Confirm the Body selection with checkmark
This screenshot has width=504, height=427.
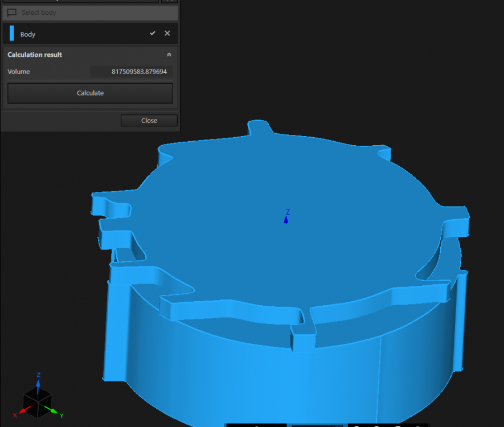[153, 33]
